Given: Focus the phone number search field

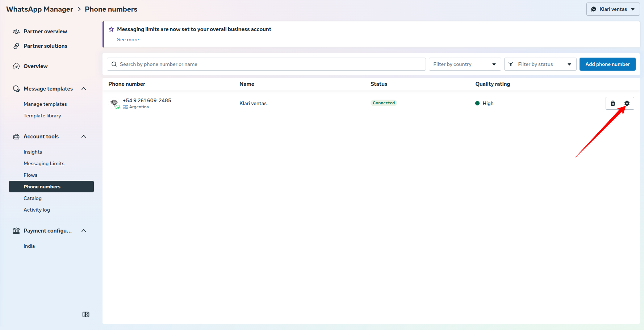Looking at the screenshot, I should click(268, 64).
